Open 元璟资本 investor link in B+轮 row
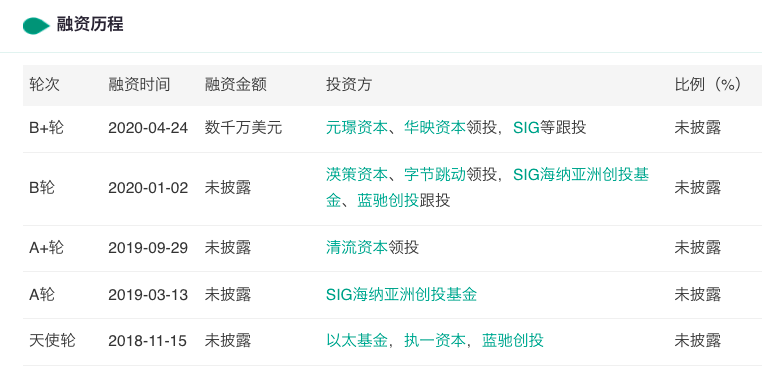 tap(357, 127)
